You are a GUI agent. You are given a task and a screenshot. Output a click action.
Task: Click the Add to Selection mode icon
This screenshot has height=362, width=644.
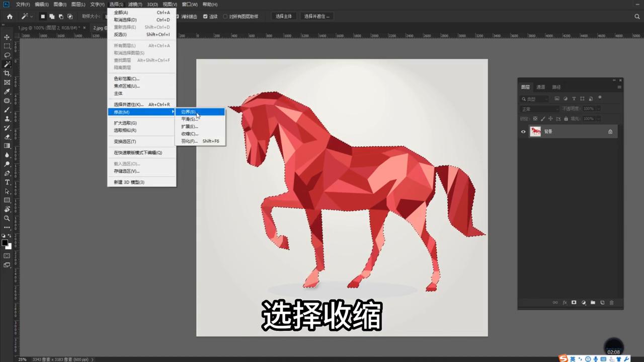click(52, 16)
